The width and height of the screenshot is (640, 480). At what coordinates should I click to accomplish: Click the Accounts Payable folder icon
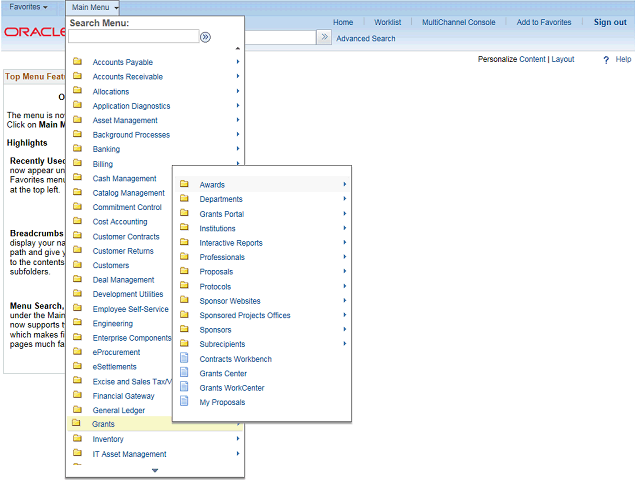point(77,62)
